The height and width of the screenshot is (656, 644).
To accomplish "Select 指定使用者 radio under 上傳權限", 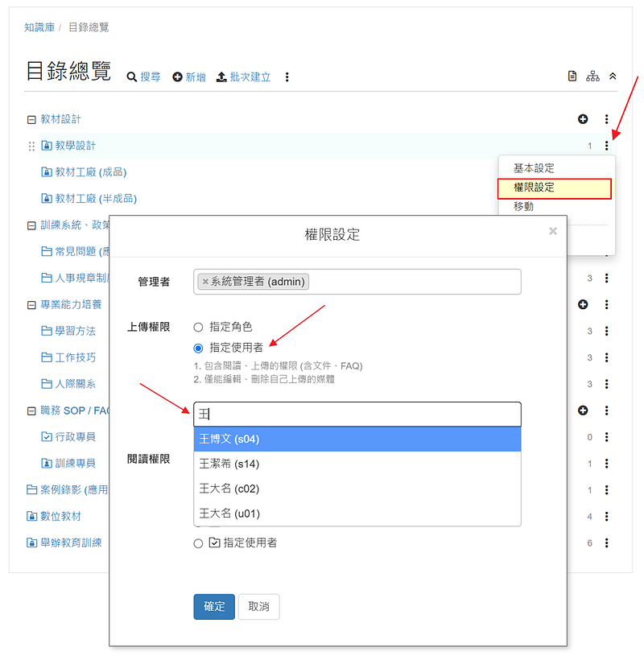I will pyautogui.click(x=198, y=348).
